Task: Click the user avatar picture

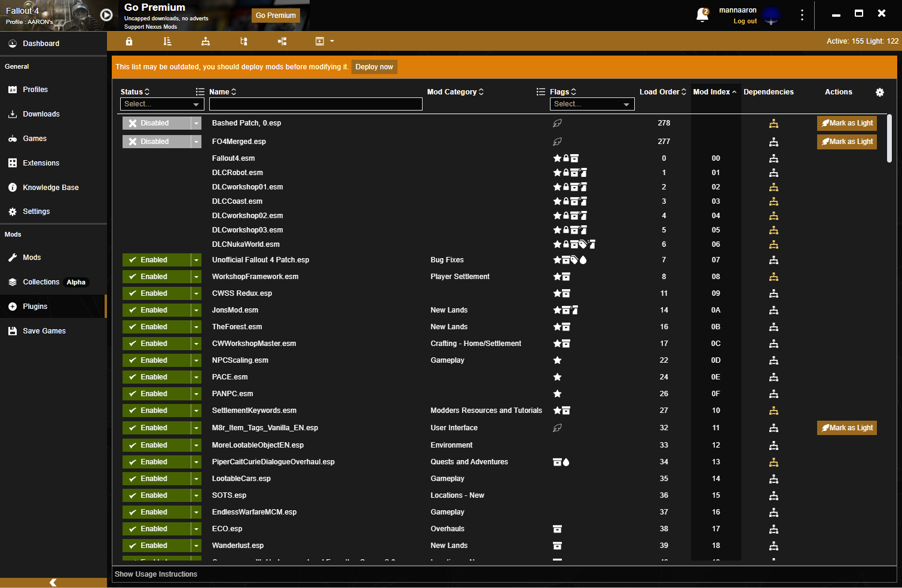Action: [x=772, y=16]
